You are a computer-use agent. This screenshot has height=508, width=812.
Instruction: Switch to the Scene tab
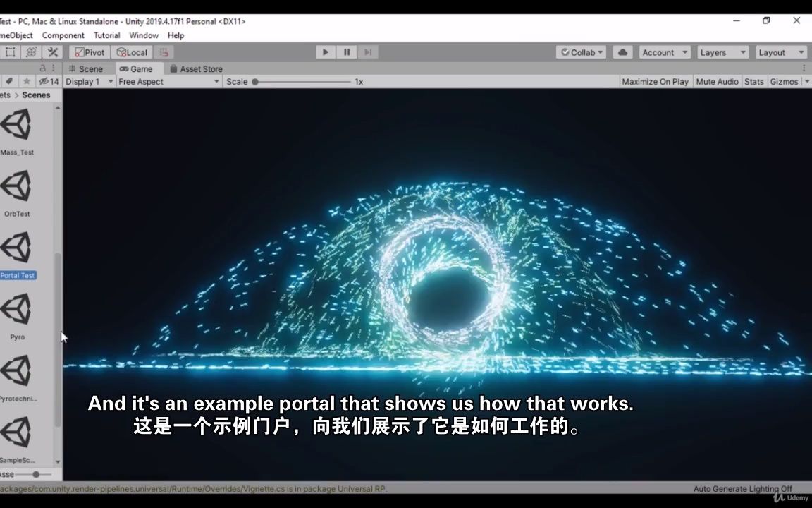click(87, 68)
